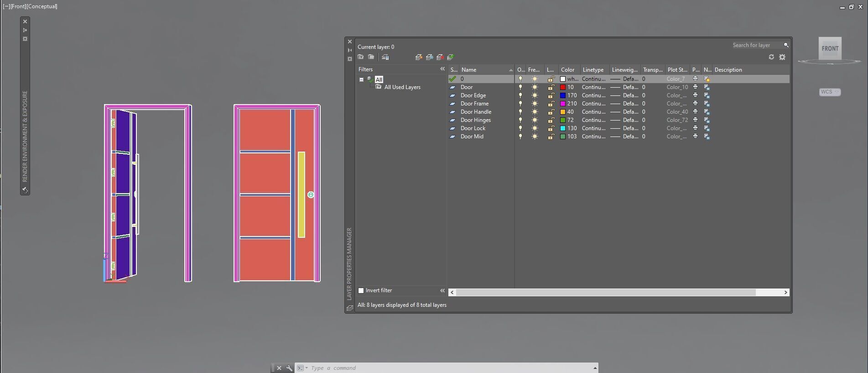Toggle auto-hide on Render Environment palette
Screen dimensions: 868x373
pyautogui.click(x=25, y=30)
